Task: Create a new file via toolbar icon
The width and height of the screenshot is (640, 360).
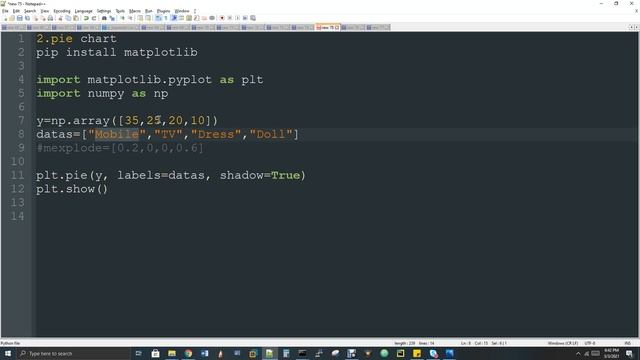Action: pos(5,18)
